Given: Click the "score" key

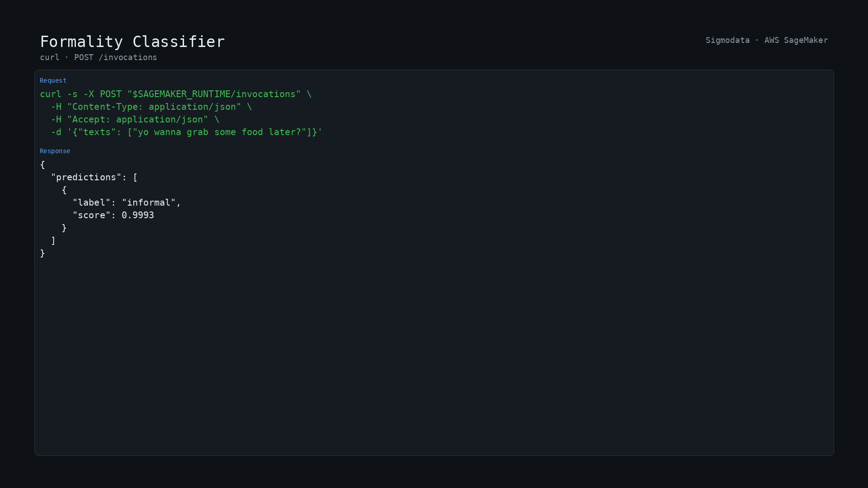Looking at the screenshot, I should (x=91, y=215).
